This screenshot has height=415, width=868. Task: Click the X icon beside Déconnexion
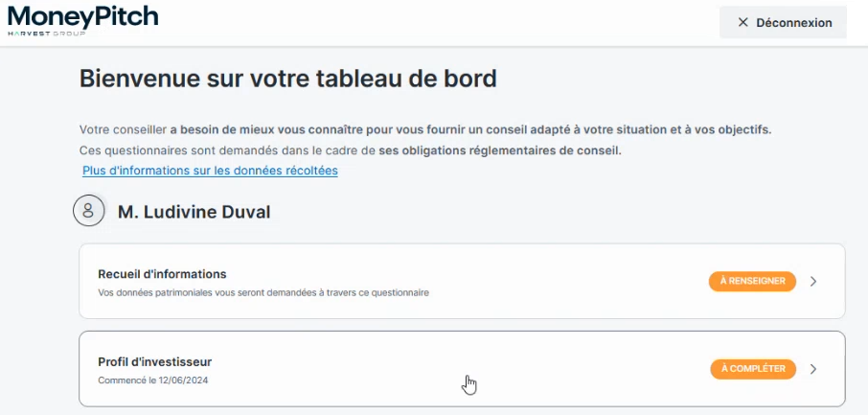(x=742, y=22)
